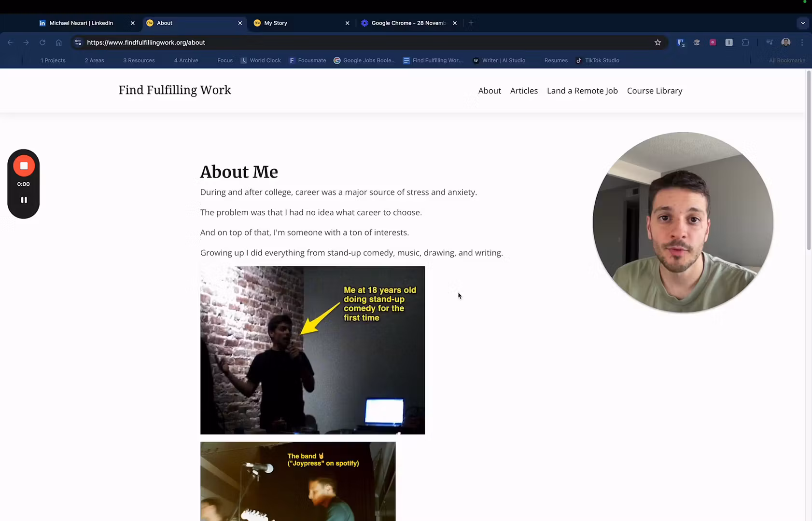Close the My Story tab
Screen dimensions: 812x521
pos(347,23)
